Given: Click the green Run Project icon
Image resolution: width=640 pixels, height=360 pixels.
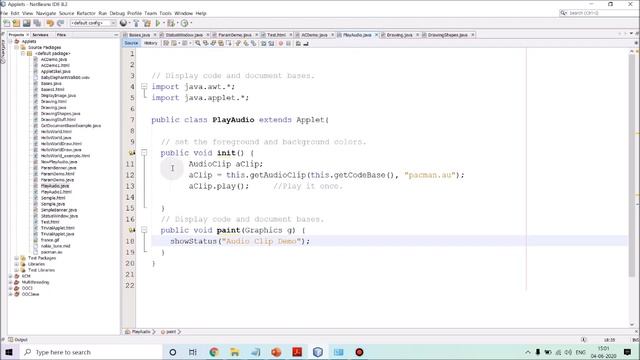Looking at the screenshot, I should pos(158,23).
